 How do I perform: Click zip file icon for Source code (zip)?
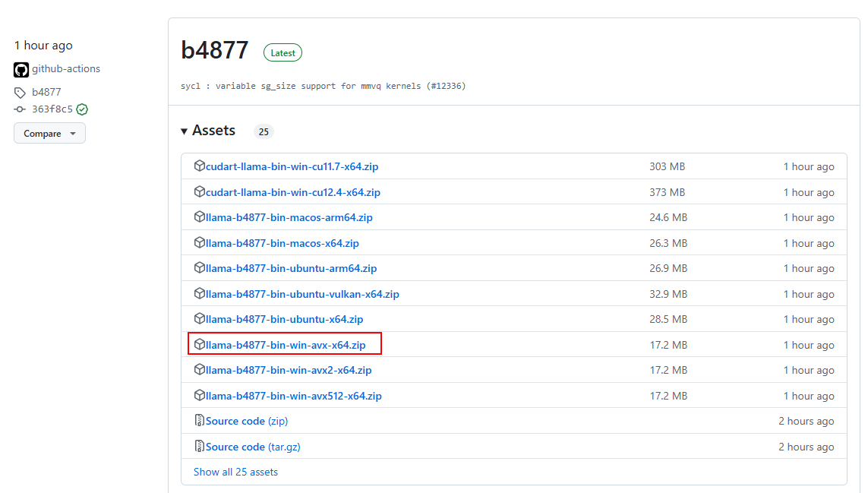click(199, 420)
